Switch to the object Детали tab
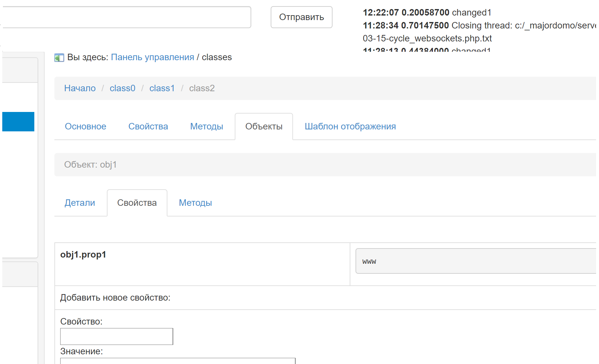 coord(80,203)
